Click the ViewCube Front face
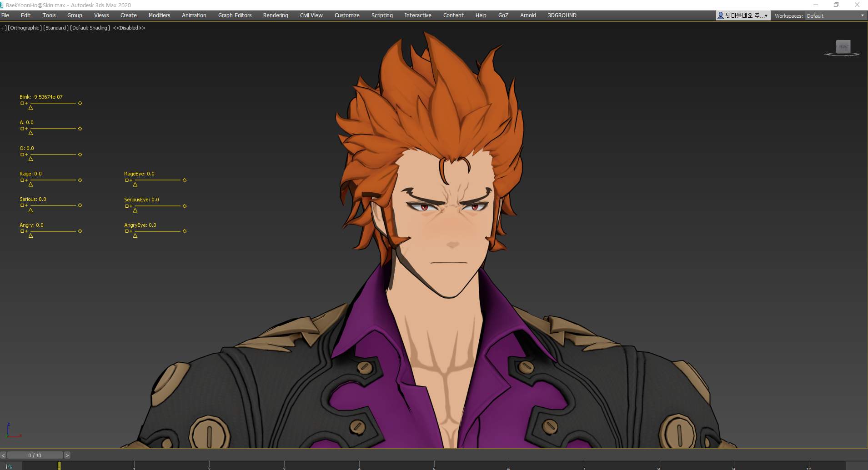 click(843, 47)
